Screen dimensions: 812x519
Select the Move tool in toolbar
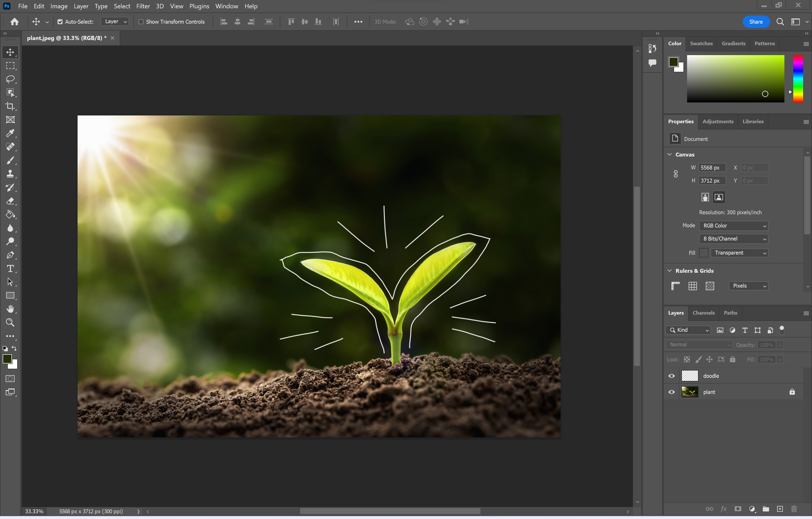pos(10,52)
